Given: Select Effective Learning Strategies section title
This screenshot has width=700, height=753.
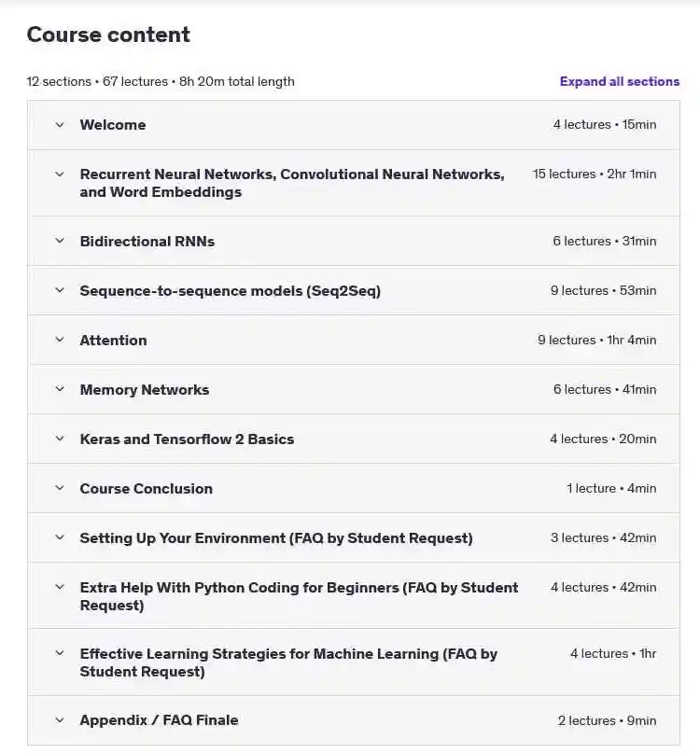Looking at the screenshot, I should (x=288, y=662).
